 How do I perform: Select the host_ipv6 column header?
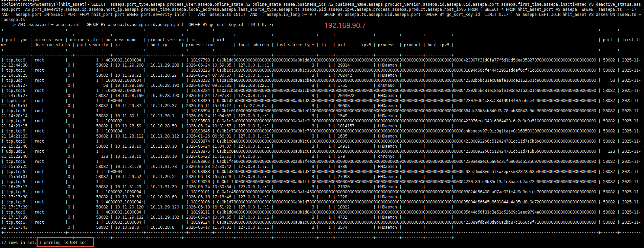[438, 45]
